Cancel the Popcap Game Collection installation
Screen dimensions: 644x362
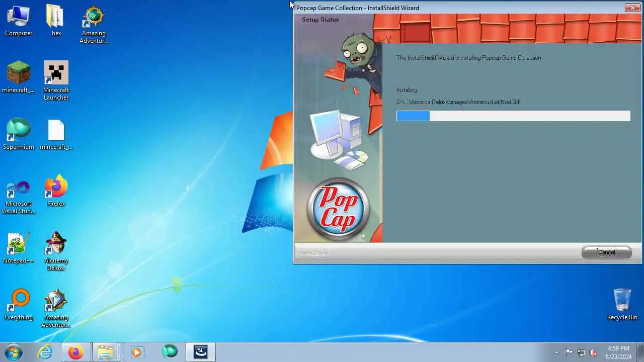pos(606,252)
